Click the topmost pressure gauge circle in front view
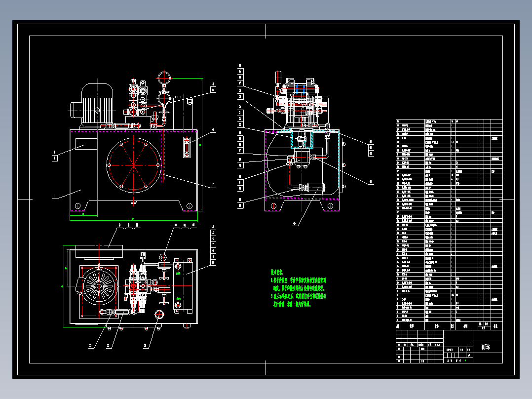Screen dimensions: 532x399 click(164, 78)
